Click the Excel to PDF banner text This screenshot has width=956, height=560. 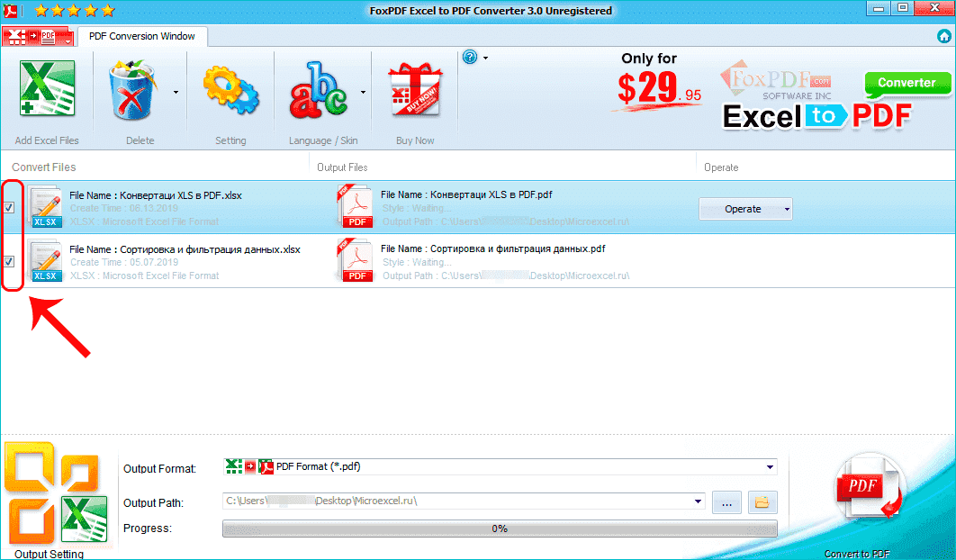[x=817, y=116]
